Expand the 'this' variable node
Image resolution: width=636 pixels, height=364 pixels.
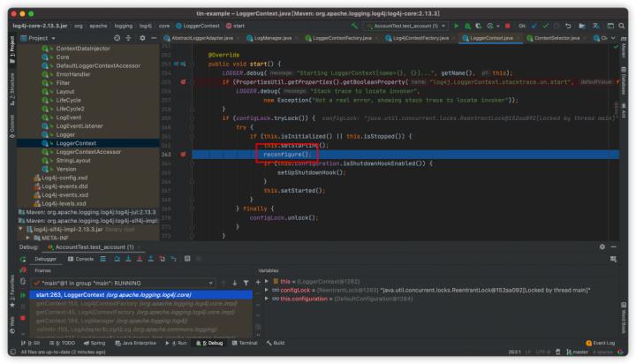click(x=267, y=281)
